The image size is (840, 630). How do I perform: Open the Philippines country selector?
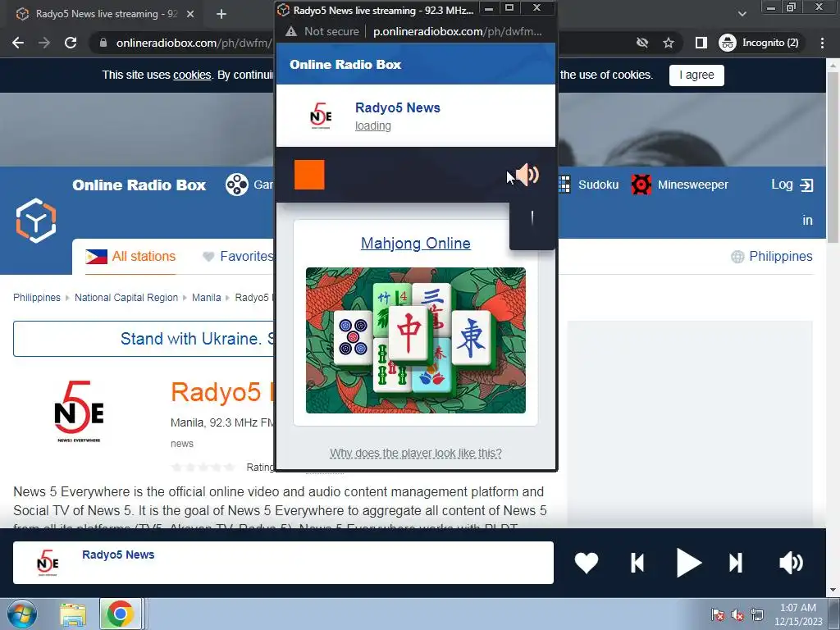click(x=771, y=257)
